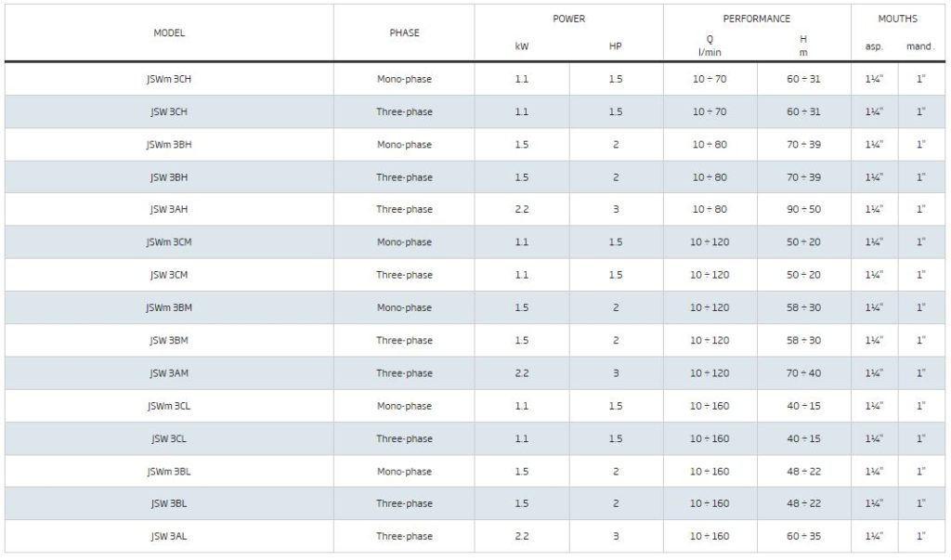Select the JSWm 3BM Mono-phase cell
Screen dimensions: 951x560
404,307
